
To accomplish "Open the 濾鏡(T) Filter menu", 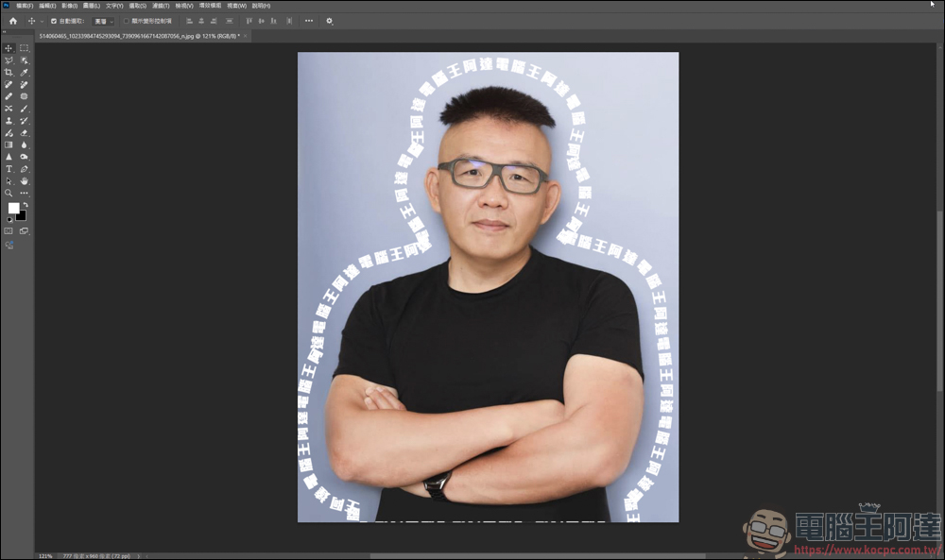I will click(161, 6).
